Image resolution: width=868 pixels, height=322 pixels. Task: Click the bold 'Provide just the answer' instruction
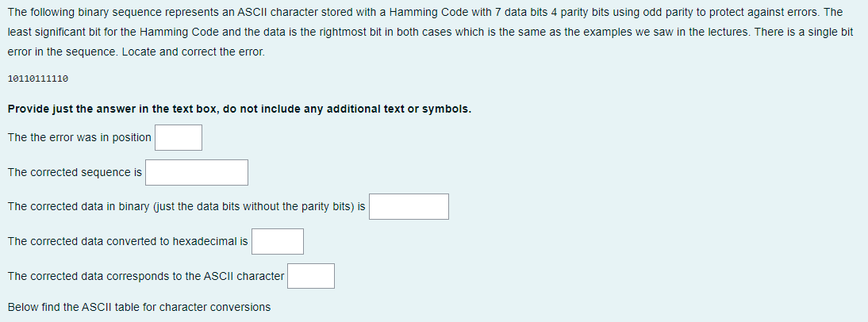click(x=240, y=109)
